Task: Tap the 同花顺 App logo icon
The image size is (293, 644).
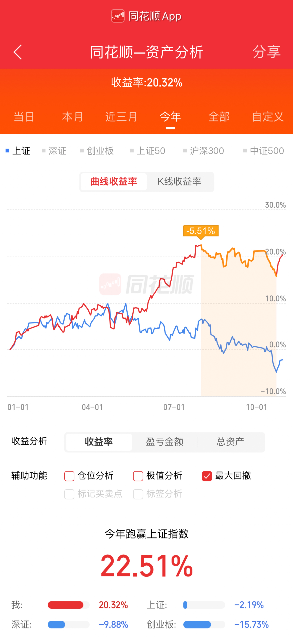Action: (118, 16)
